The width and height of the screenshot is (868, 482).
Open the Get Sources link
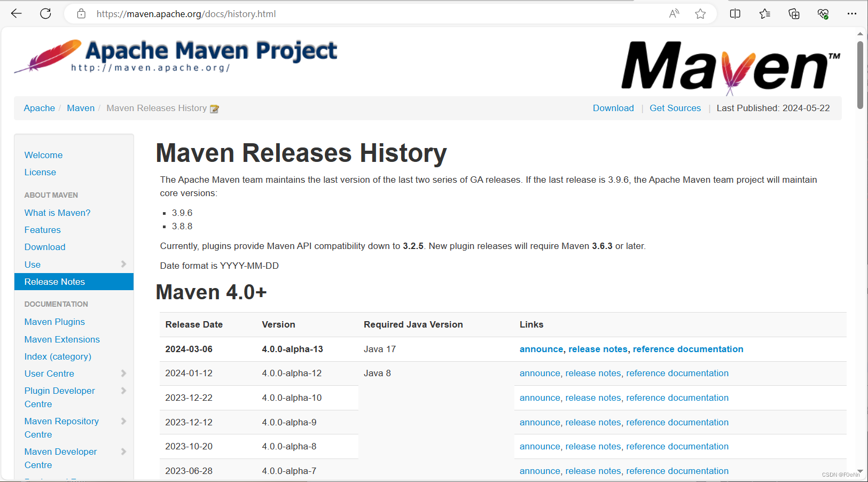tap(675, 107)
